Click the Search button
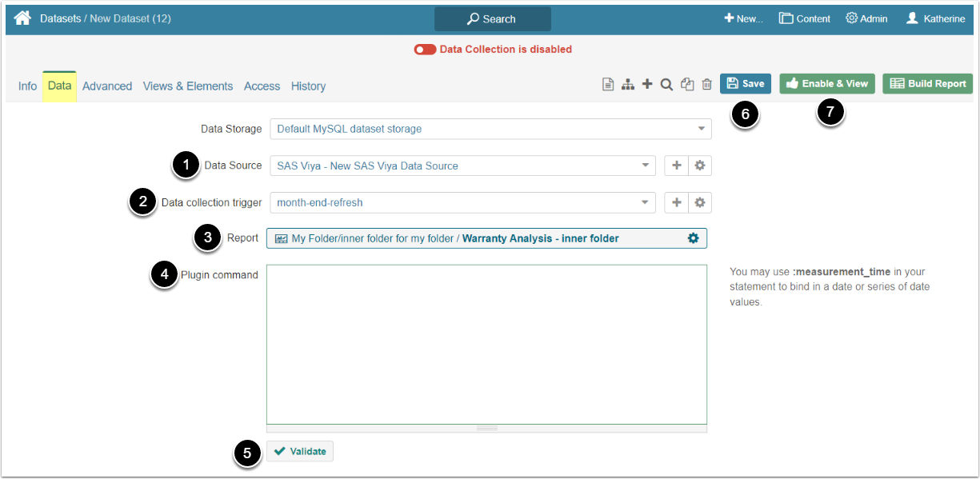The image size is (980, 479). 492,18
